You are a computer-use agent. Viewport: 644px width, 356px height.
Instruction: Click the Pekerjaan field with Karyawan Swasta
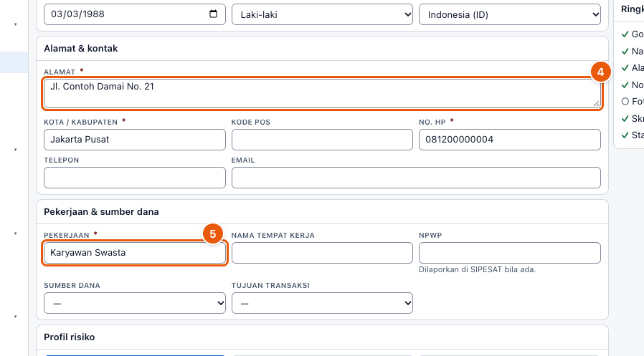135,253
